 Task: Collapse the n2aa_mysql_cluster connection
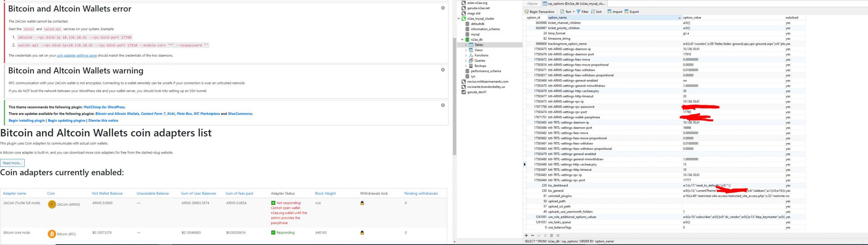(459, 19)
